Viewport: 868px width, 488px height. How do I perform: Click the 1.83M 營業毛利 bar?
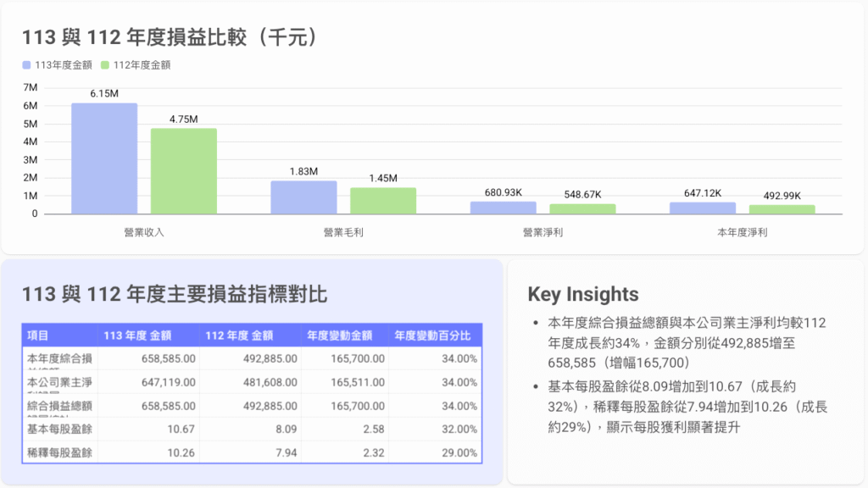tap(305, 197)
